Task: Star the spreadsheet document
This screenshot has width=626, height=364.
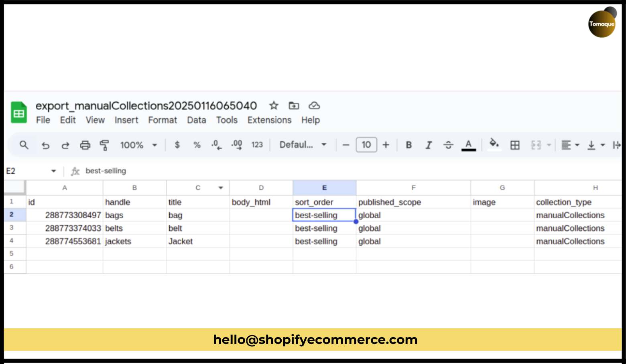Action: coord(274,106)
